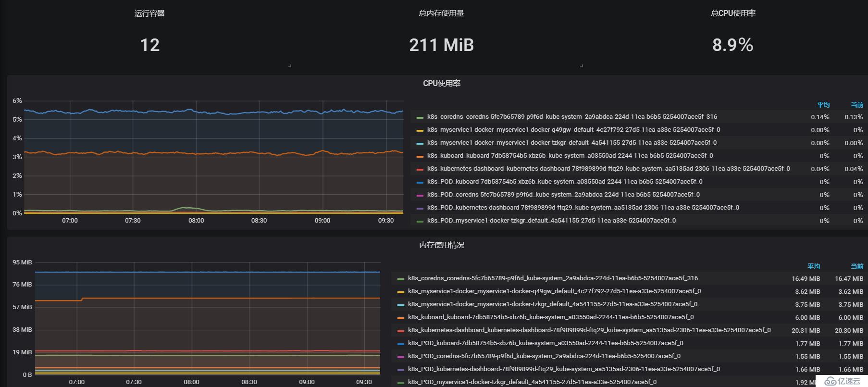Sort 内存使用情况 legend by 平均 column
The width and height of the screenshot is (868, 387).
(x=814, y=266)
